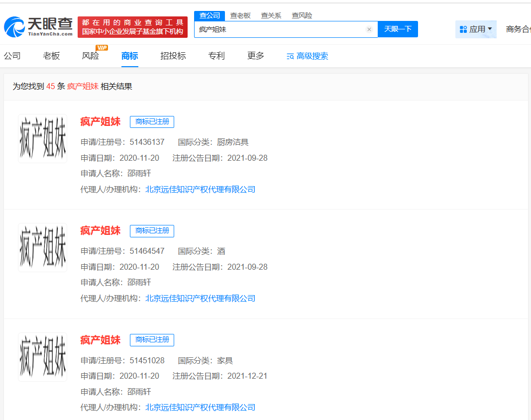Click the 商务合作 header link
This screenshot has width=531, height=420.
point(518,29)
